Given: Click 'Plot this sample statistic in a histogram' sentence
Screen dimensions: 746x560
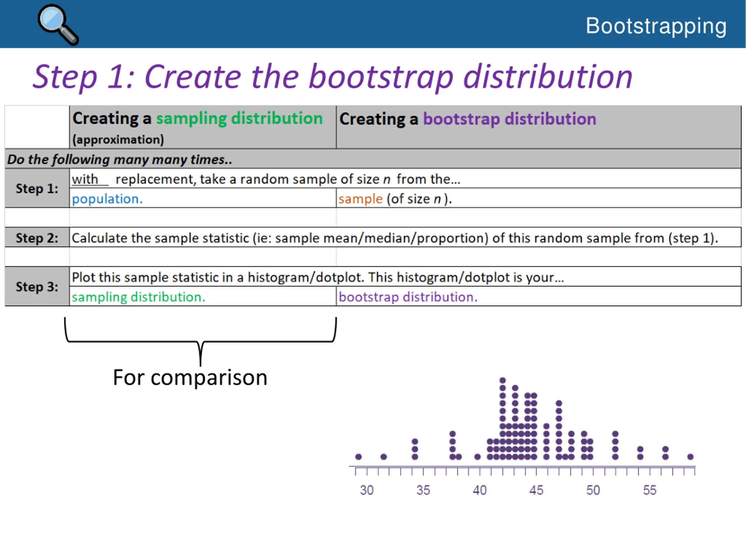Looking at the screenshot, I should [318, 277].
